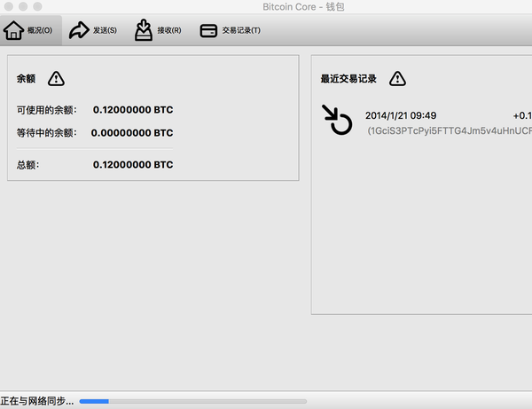Click the Transactions card icon
The height and width of the screenshot is (409, 532).
tap(208, 30)
